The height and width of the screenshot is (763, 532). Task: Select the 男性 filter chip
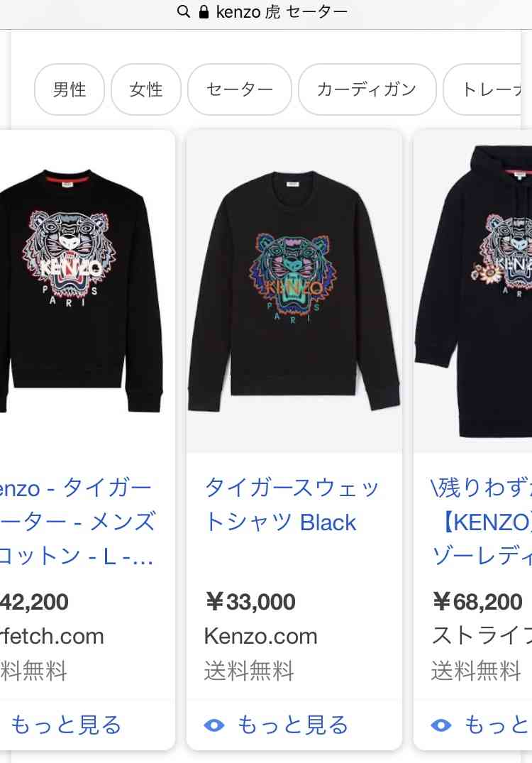(x=70, y=89)
